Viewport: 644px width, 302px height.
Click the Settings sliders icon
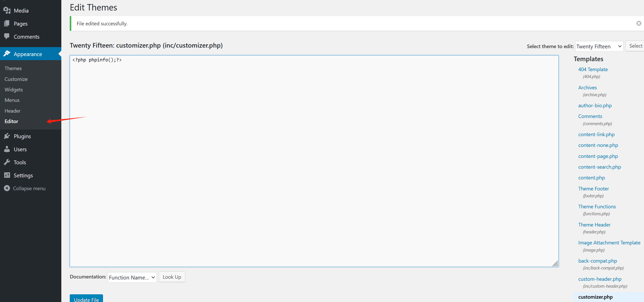pos(7,175)
